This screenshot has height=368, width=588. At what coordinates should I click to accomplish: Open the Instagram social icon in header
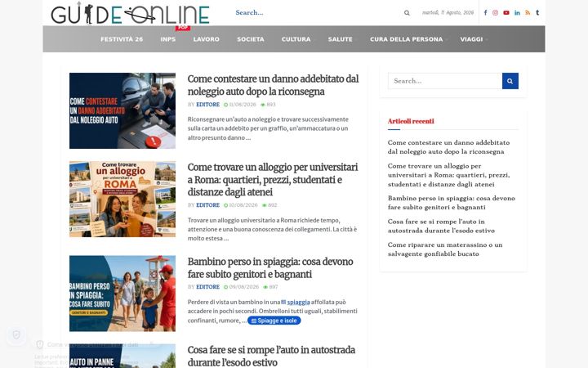pyautogui.click(x=496, y=13)
